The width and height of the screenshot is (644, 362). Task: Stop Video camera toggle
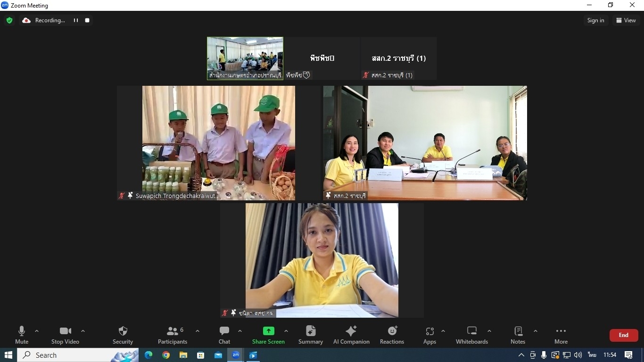pos(65,335)
